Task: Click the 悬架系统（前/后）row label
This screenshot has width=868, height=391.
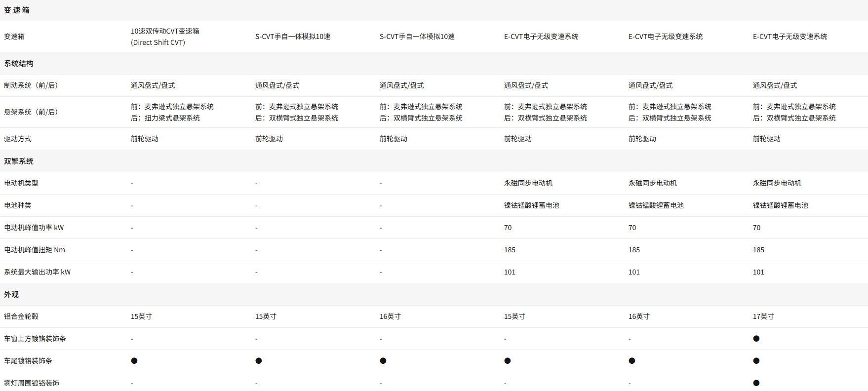Action: pyautogui.click(x=31, y=112)
